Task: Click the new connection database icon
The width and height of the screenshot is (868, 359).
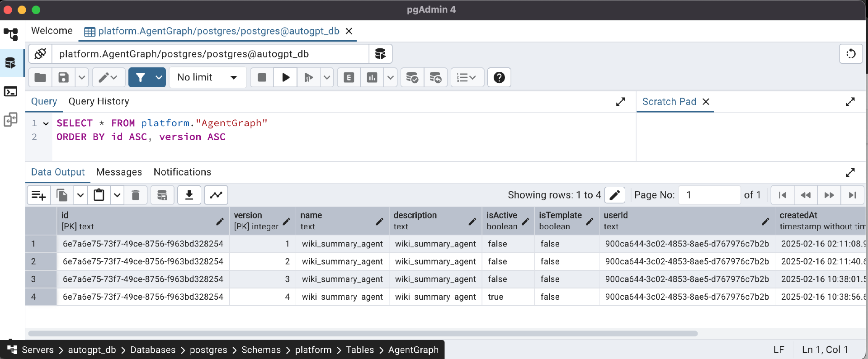Action: 380,54
